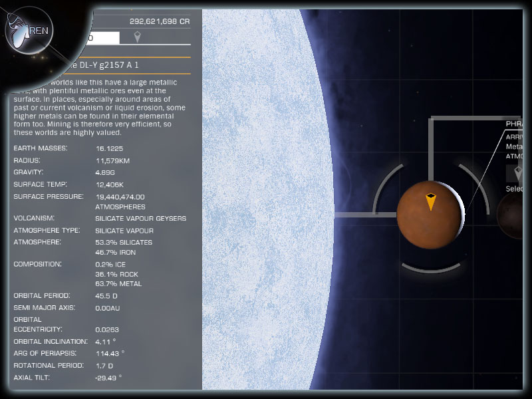532x399 pixels.
Task: Click the grey marker button in the planet tooltip
Action: [515, 173]
